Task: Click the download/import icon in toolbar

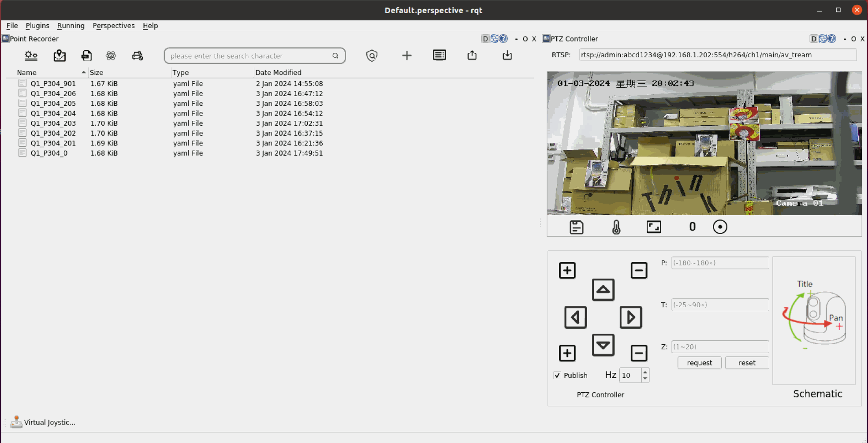Action: [507, 56]
